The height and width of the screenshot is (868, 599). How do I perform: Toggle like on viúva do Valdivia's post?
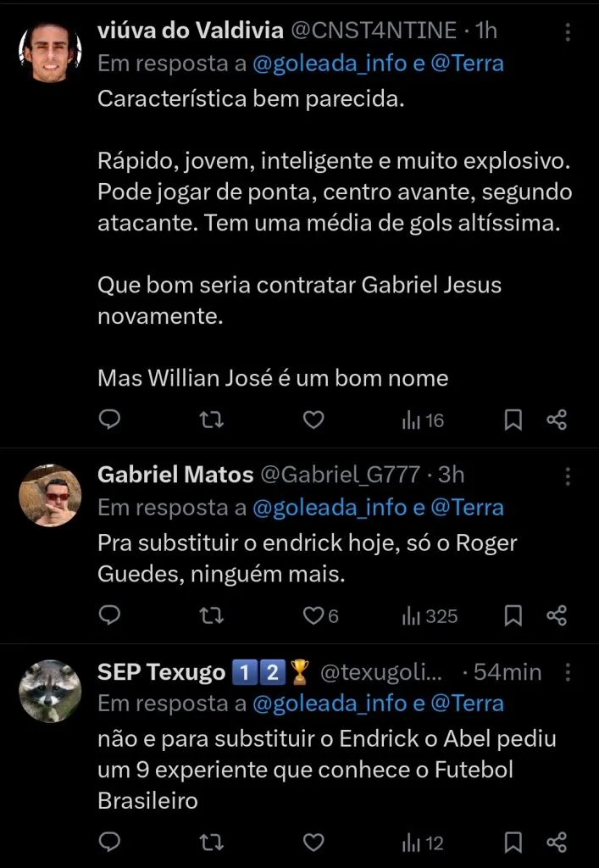[x=313, y=419]
